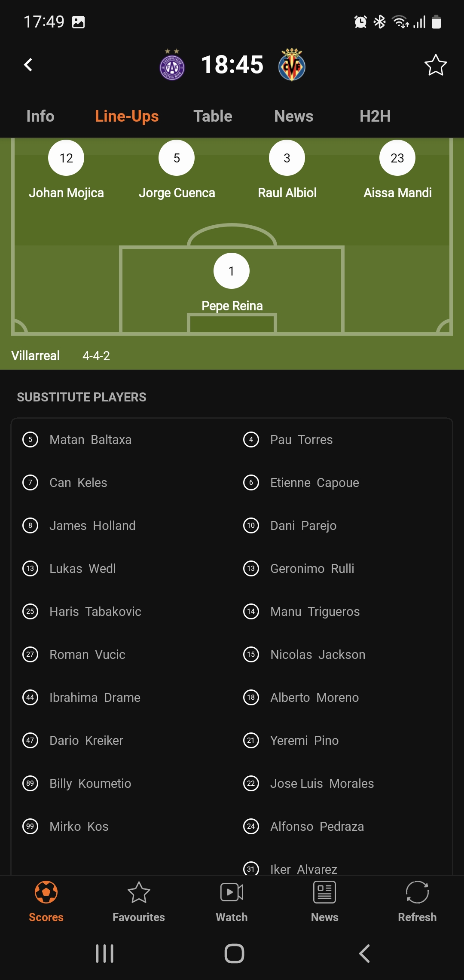Image resolution: width=464 pixels, height=980 pixels.
Task: Select Raul Albiol number 3 marker
Action: [x=287, y=158]
